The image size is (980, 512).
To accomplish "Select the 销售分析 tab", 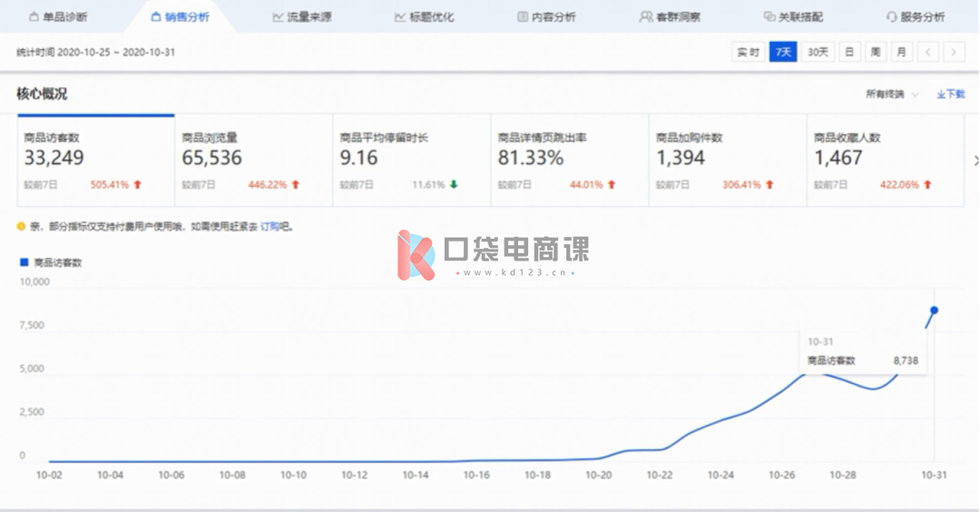I will [181, 17].
